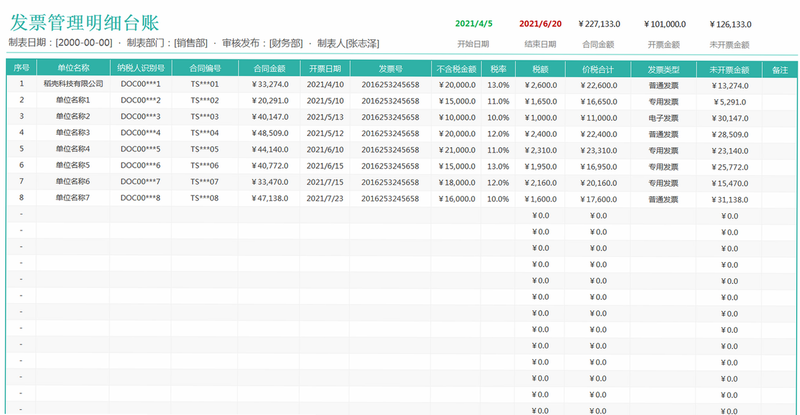This screenshot has width=800, height=415.
Task: Click the invoiced total ¥101,000.0
Action: (x=665, y=24)
